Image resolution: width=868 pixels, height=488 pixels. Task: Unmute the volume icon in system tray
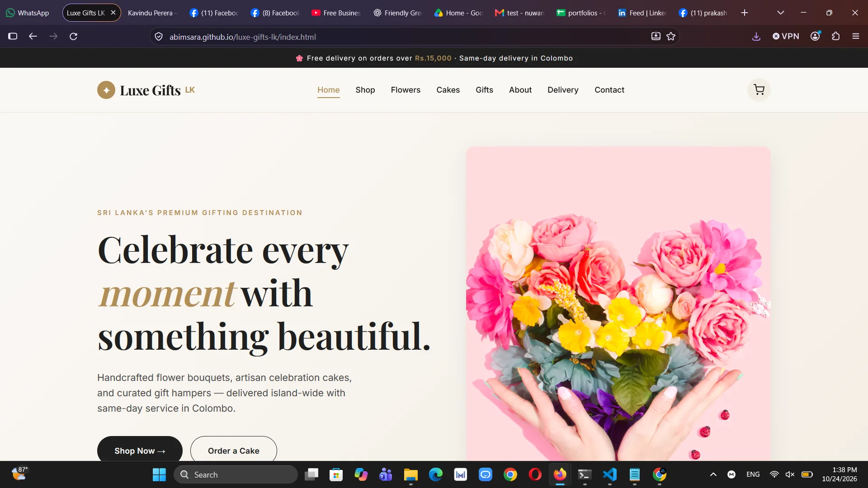(790, 474)
